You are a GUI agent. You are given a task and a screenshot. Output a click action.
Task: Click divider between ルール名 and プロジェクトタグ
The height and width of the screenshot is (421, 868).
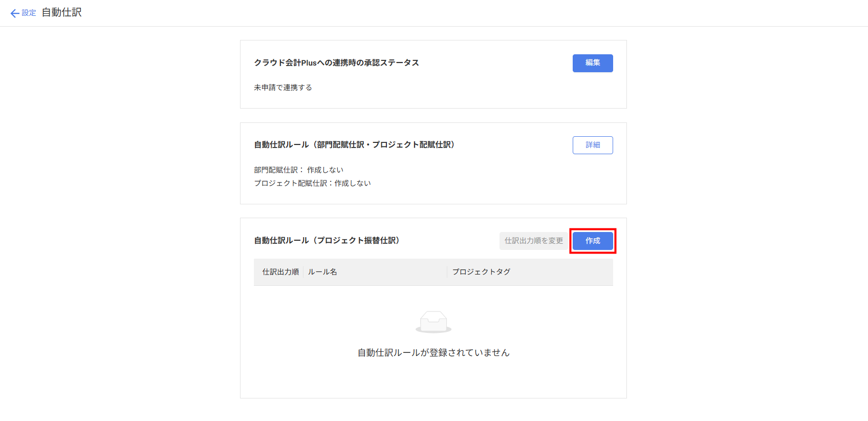tap(447, 272)
